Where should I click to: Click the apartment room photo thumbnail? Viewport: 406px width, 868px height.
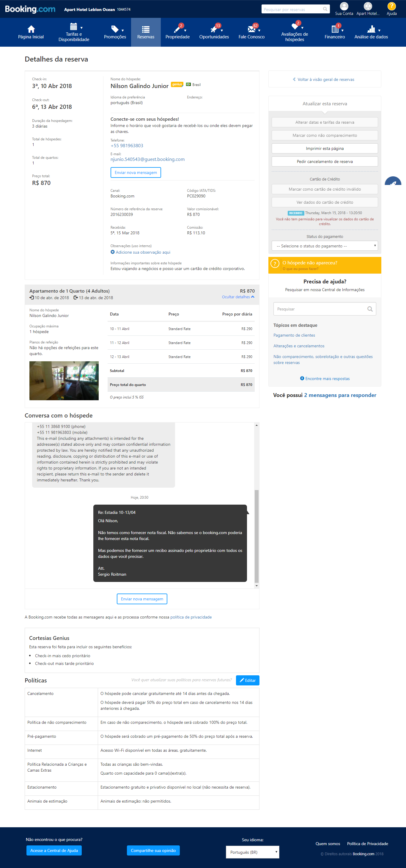(64, 381)
